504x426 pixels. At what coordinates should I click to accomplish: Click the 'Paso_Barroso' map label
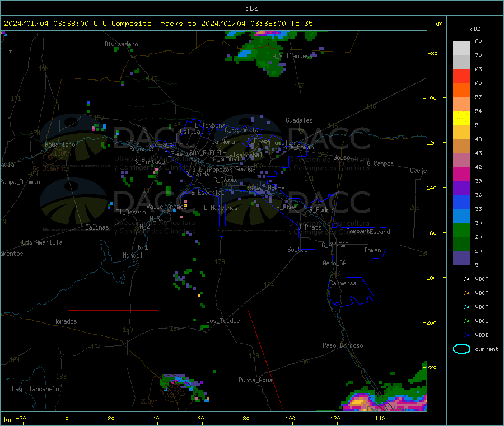(x=343, y=345)
